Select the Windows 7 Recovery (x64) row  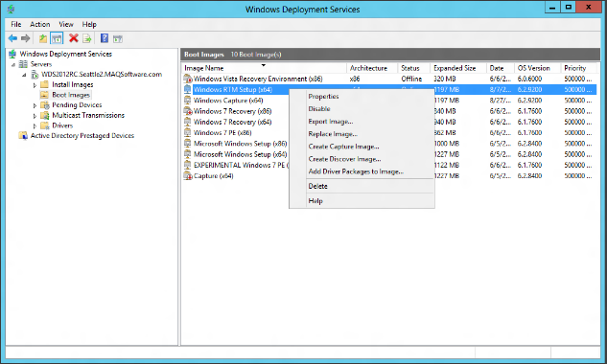click(389, 122)
